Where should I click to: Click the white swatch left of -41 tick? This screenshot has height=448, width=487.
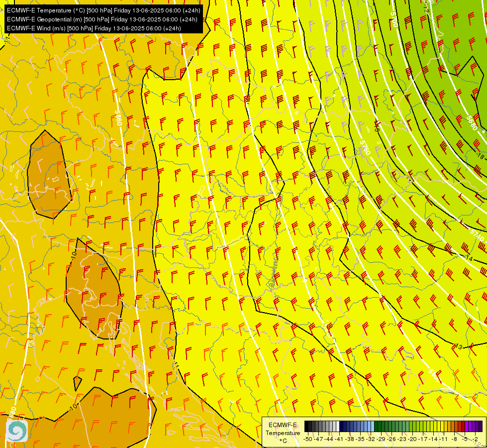[338, 426]
